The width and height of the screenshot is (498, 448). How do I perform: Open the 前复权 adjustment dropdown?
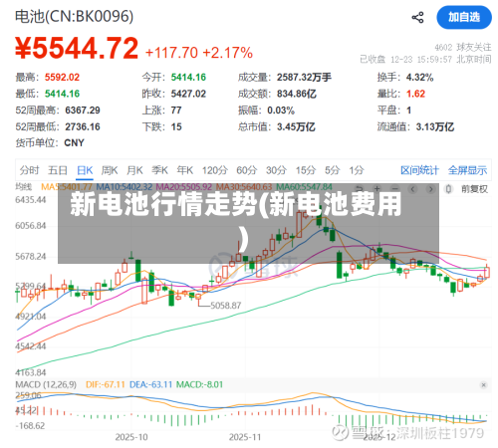click(x=474, y=189)
